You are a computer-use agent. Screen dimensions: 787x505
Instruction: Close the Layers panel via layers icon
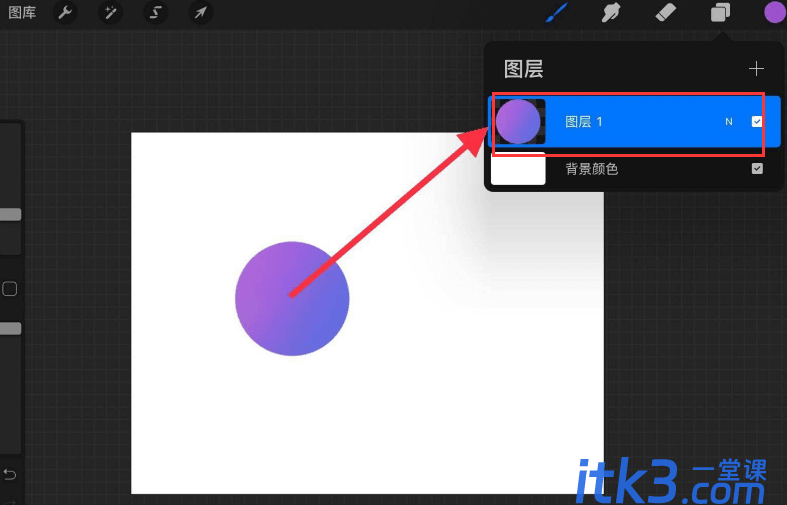click(x=720, y=13)
